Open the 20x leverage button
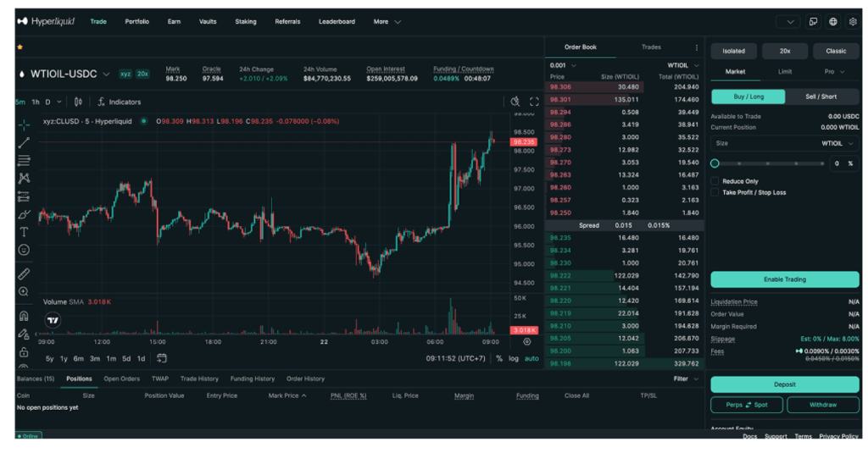Viewport: 868px width, 453px height. point(785,51)
